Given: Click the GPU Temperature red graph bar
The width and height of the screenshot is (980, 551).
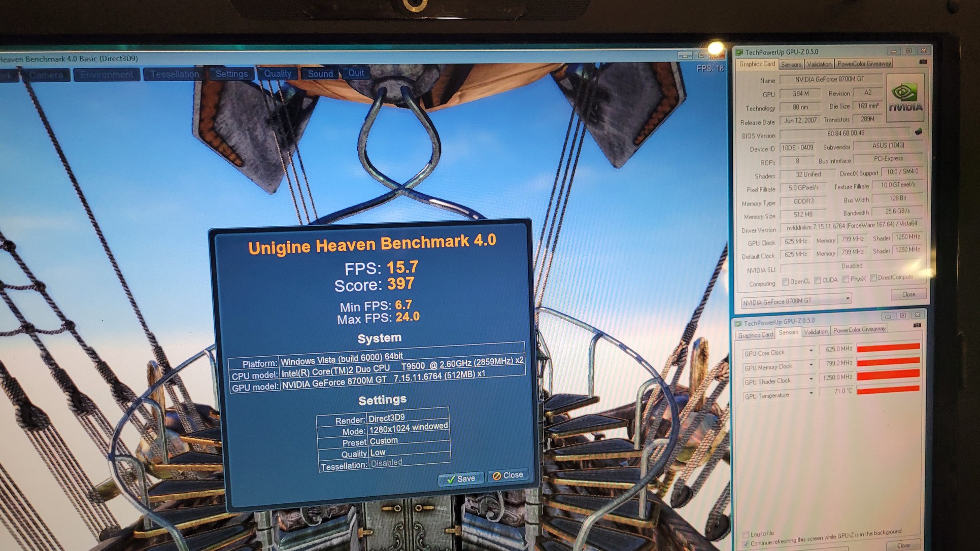Looking at the screenshot, I should point(888,390).
